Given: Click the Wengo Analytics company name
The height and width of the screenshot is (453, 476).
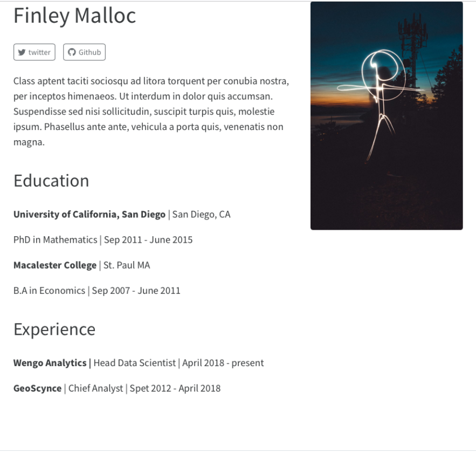Looking at the screenshot, I should [50, 363].
